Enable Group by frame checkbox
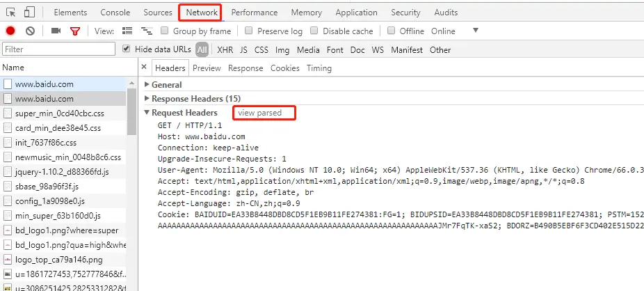The image size is (644, 291). pyautogui.click(x=165, y=31)
